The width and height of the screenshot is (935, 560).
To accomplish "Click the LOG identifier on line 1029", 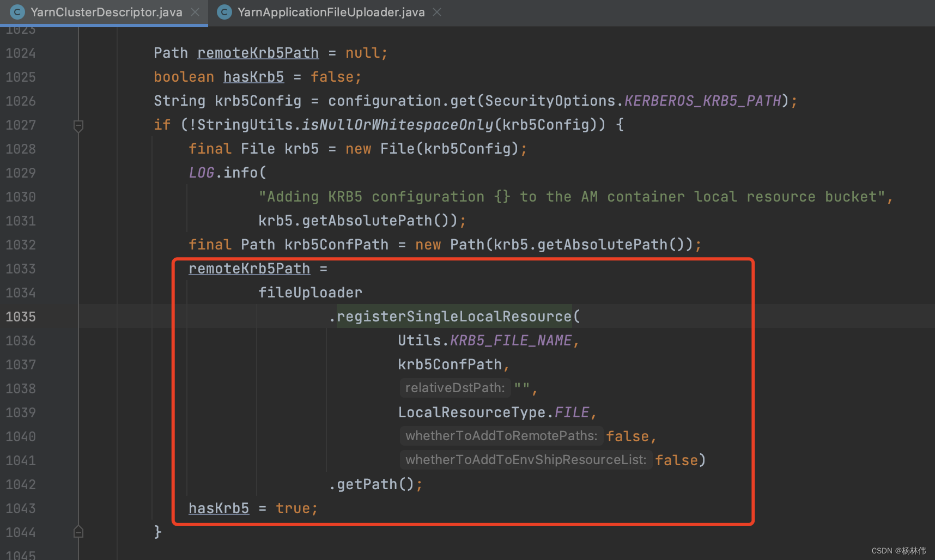I will 201,173.
